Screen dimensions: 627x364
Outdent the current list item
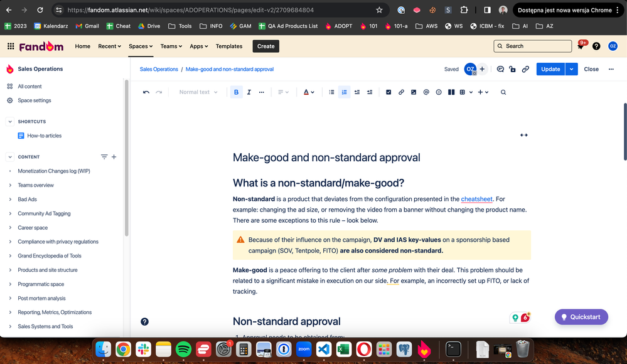coord(356,92)
